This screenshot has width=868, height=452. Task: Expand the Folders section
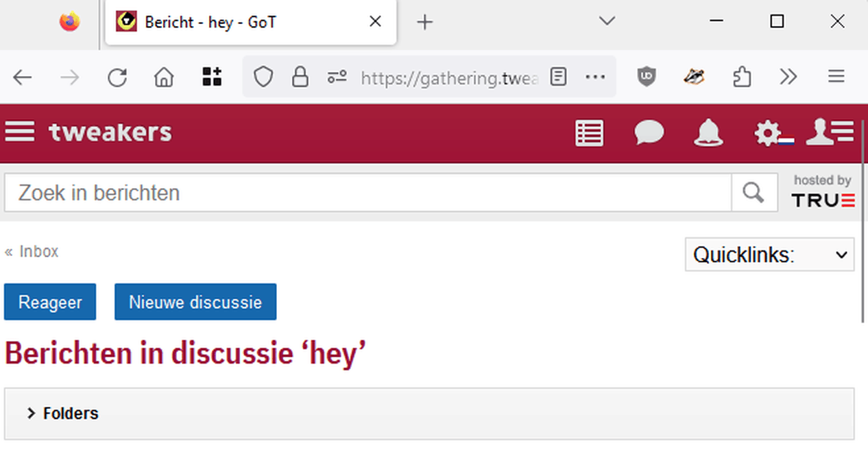click(x=63, y=414)
